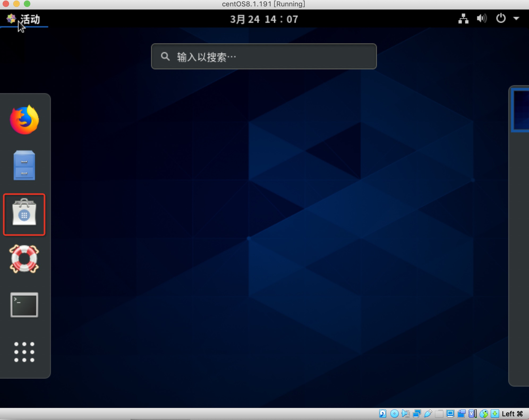This screenshot has width=529, height=420.
Task: Click VirtualBox USB devices icon
Action: [x=428, y=413]
